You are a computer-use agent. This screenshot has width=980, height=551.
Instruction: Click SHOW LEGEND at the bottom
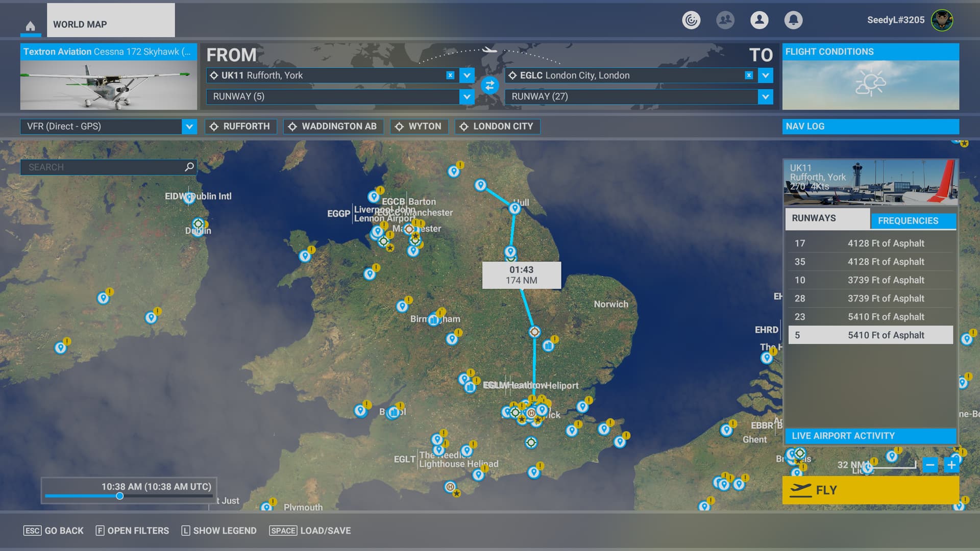219,531
